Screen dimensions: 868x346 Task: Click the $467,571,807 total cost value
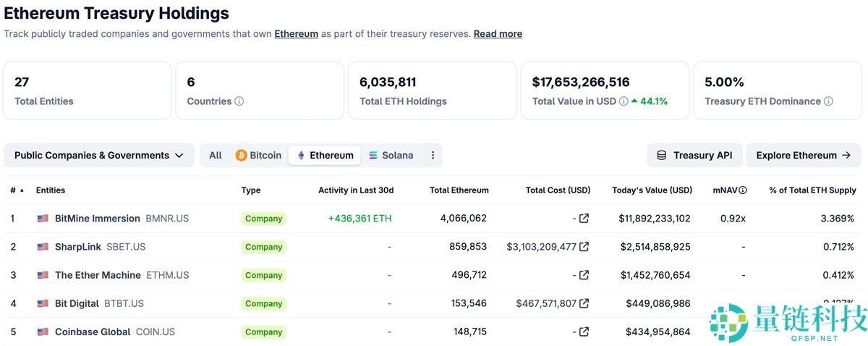(546, 303)
